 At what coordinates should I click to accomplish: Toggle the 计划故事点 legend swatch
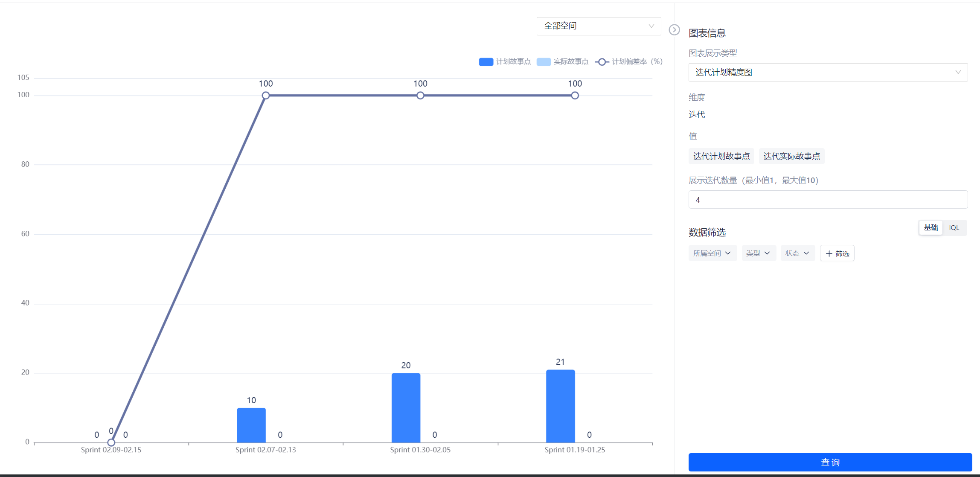(x=486, y=62)
